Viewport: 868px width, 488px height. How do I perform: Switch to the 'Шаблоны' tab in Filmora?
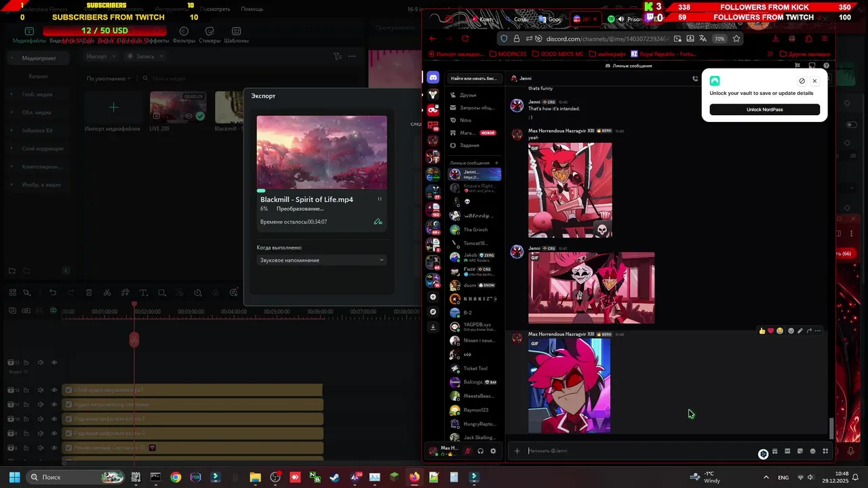pos(236,35)
